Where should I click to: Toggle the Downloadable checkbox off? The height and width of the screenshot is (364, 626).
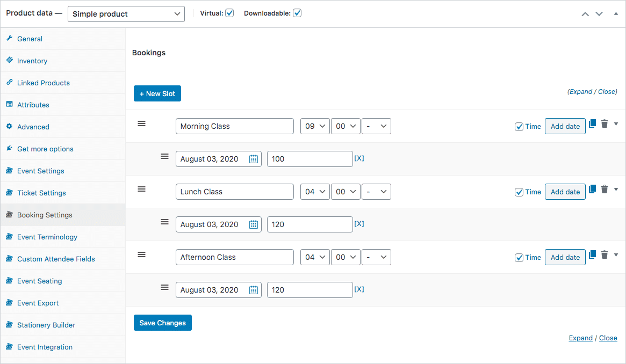pos(297,13)
